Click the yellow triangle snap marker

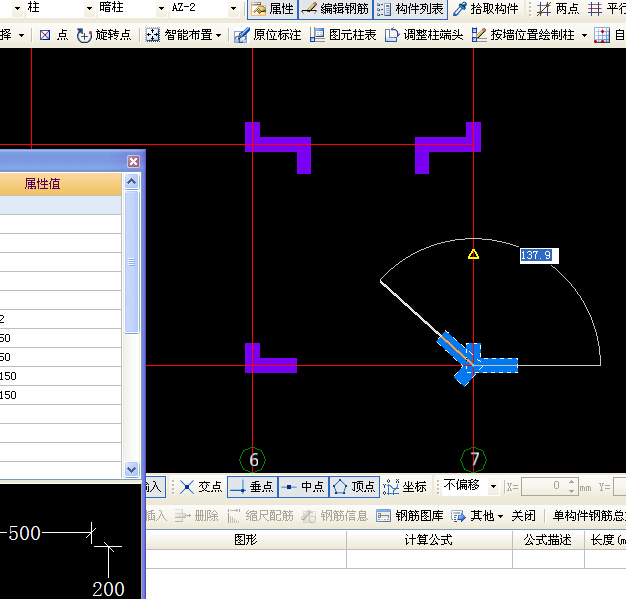click(473, 254)
